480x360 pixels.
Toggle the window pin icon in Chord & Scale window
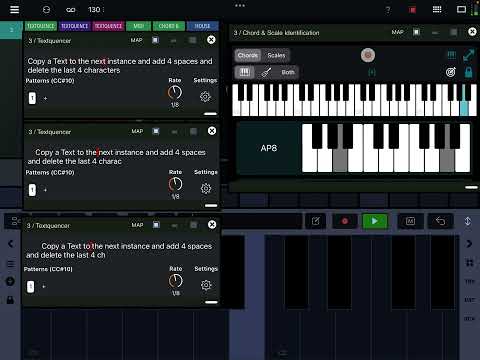pos(416,32)
